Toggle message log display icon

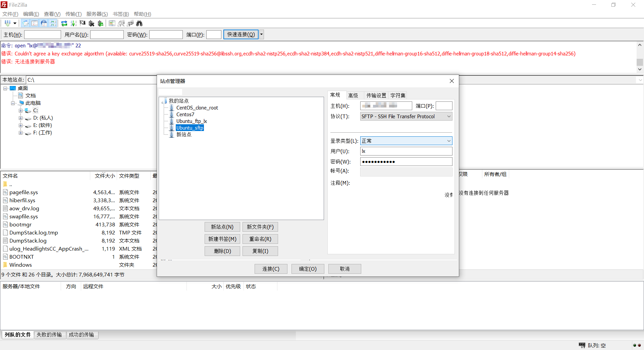tap(26, 23)
